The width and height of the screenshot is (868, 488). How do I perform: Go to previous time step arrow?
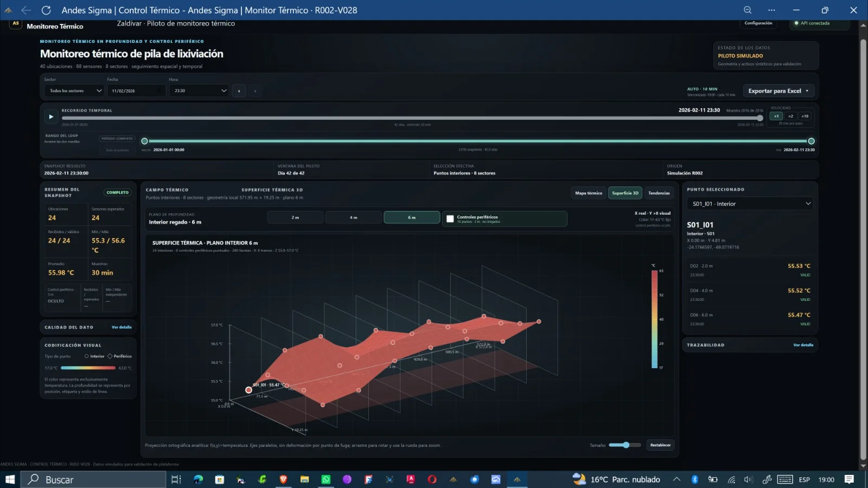pyautogui.click(x=239, y=91)
